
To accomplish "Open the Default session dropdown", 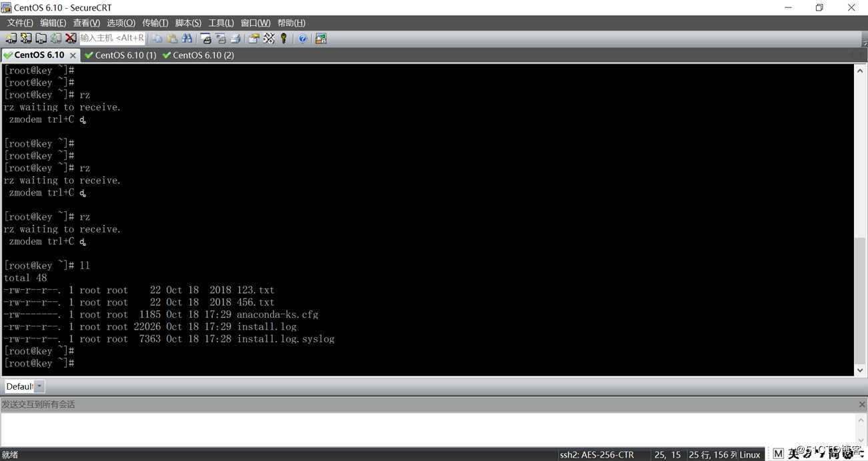I will point(39,386).
